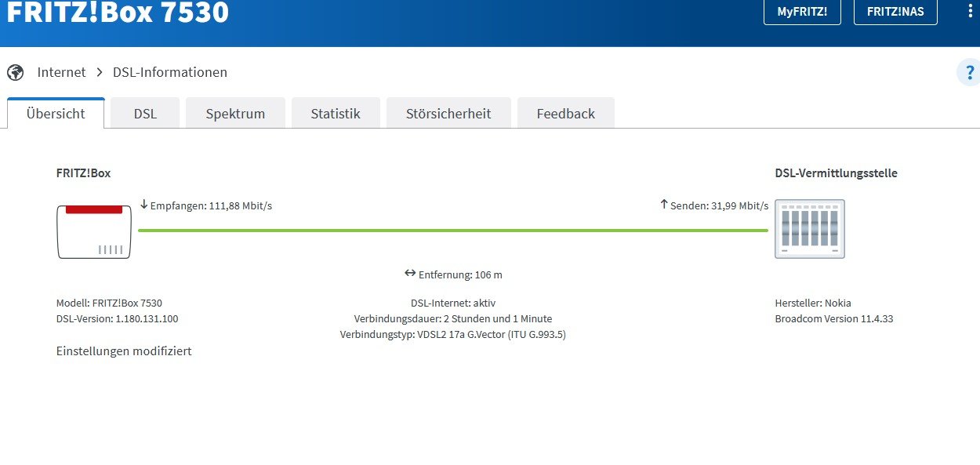
Task: Click 'Entfernung: 106 m' text
Action: pos(460,274)
